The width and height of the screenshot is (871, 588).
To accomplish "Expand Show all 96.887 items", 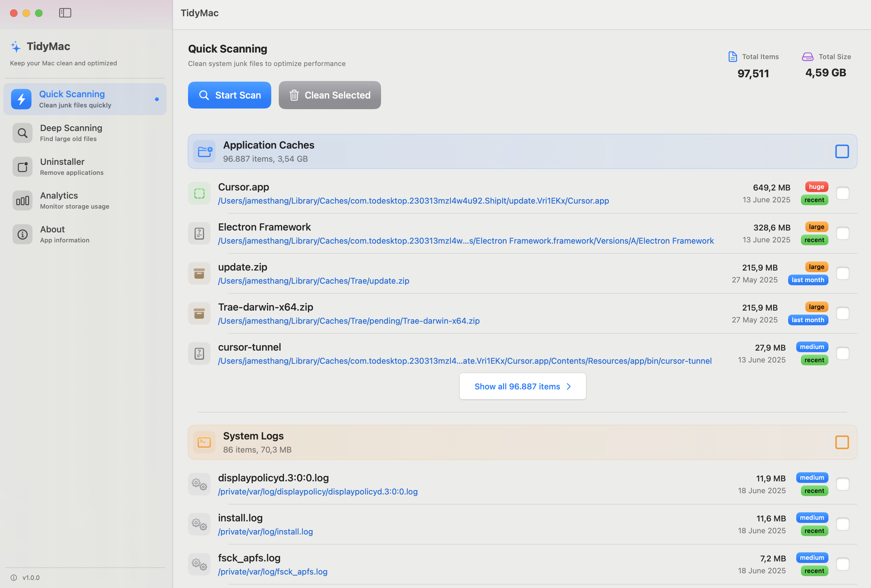I will 522,386.
